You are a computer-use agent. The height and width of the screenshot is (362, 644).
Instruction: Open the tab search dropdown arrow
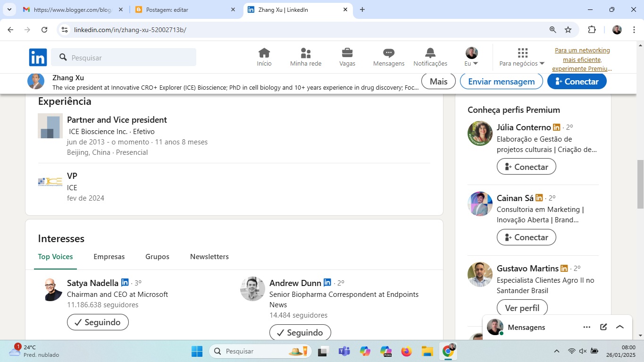click(9, 9)
